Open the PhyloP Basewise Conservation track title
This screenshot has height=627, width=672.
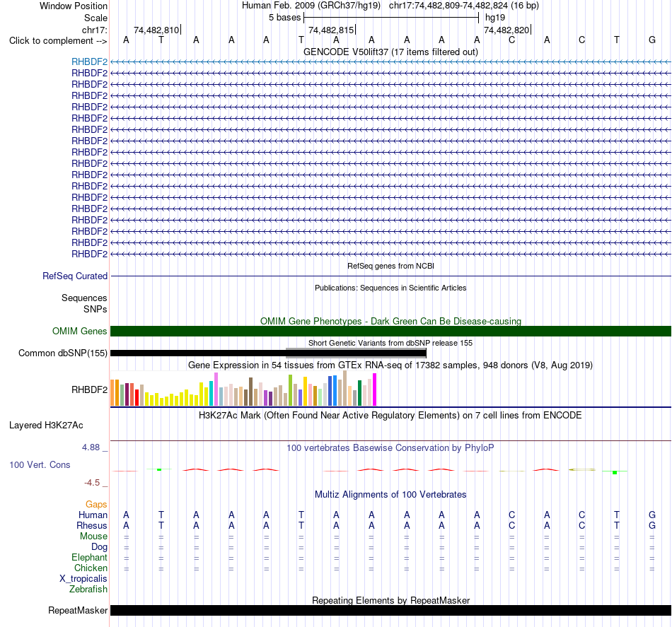[x=390, y=448]
